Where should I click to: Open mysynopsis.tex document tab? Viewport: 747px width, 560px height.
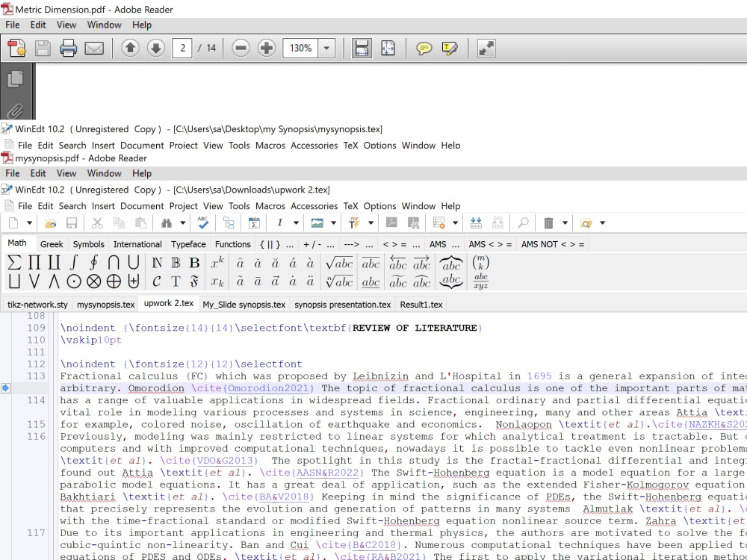[x=106, y=305]
